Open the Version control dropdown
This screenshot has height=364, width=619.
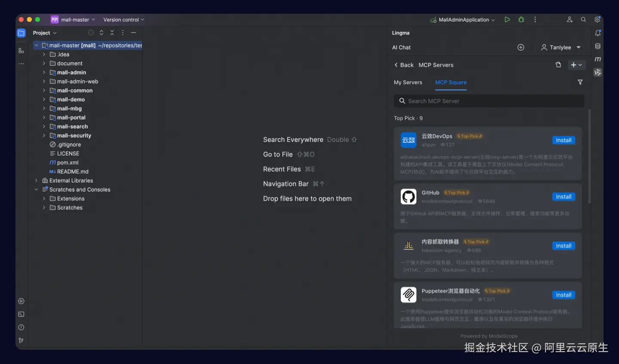(x=124, y=20)
